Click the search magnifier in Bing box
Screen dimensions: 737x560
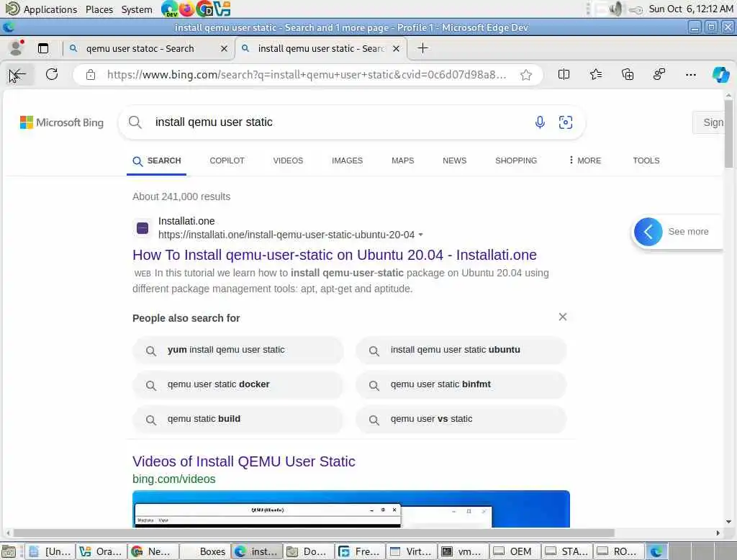135,122
